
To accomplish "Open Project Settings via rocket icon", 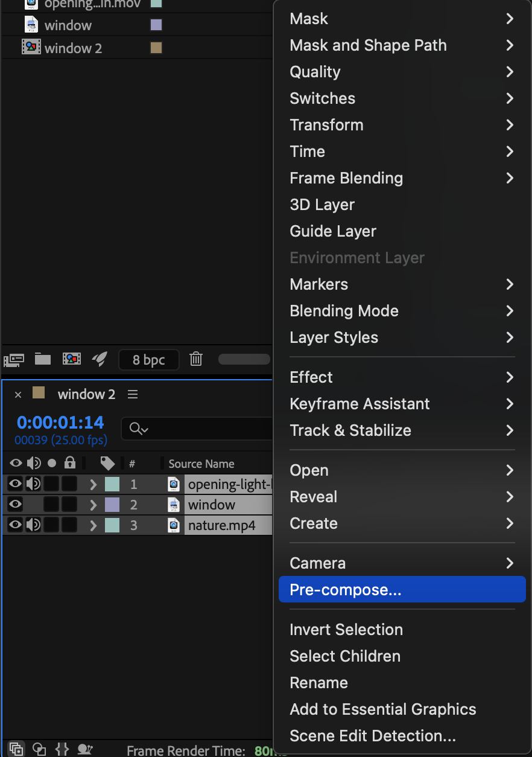I will pos(100,360).
